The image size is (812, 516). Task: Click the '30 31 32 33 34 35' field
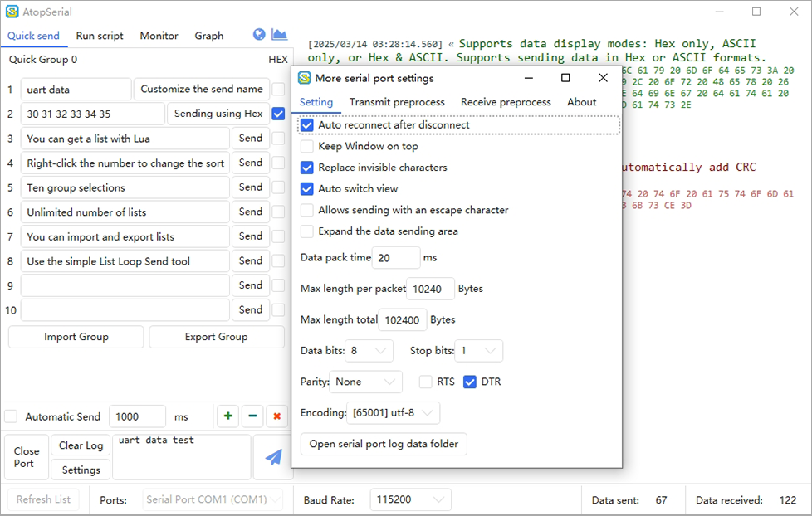click(x=93, y=114)
